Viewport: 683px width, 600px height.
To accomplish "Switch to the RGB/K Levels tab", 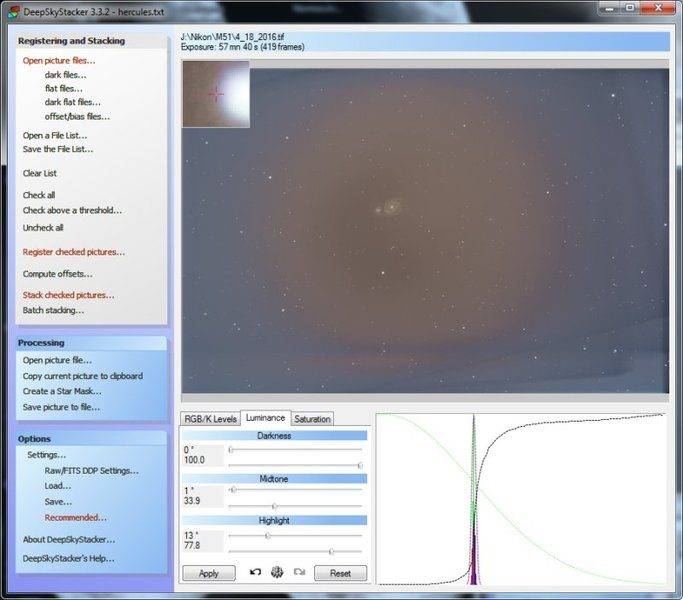I will (x=210, y=419).
